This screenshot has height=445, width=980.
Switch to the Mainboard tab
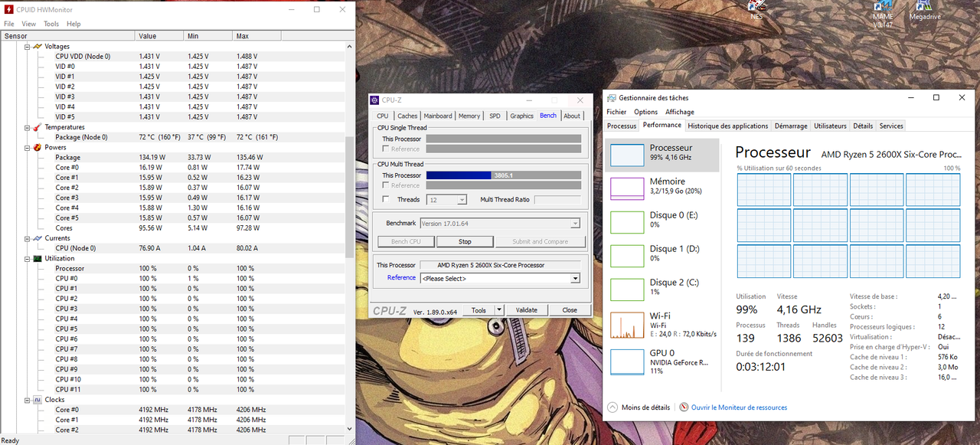(x=438, y=116)
